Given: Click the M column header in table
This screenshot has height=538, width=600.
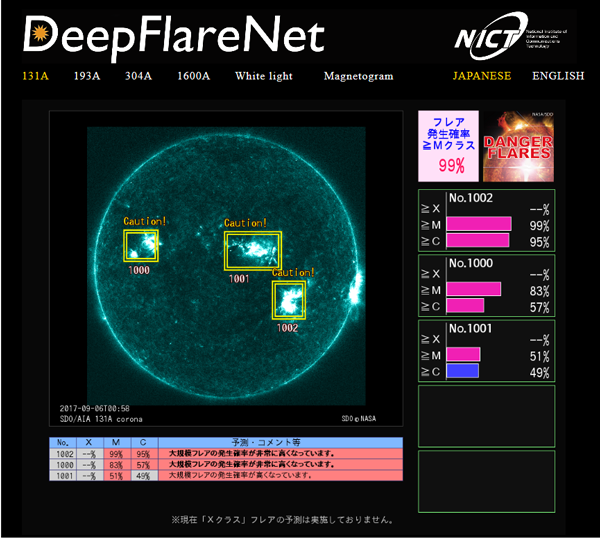Looking at the screenshot, I should tap(117, 443).
